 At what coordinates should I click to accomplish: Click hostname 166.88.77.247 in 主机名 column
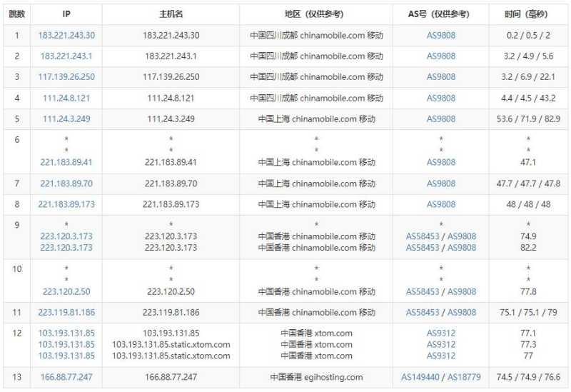point(171,377)
